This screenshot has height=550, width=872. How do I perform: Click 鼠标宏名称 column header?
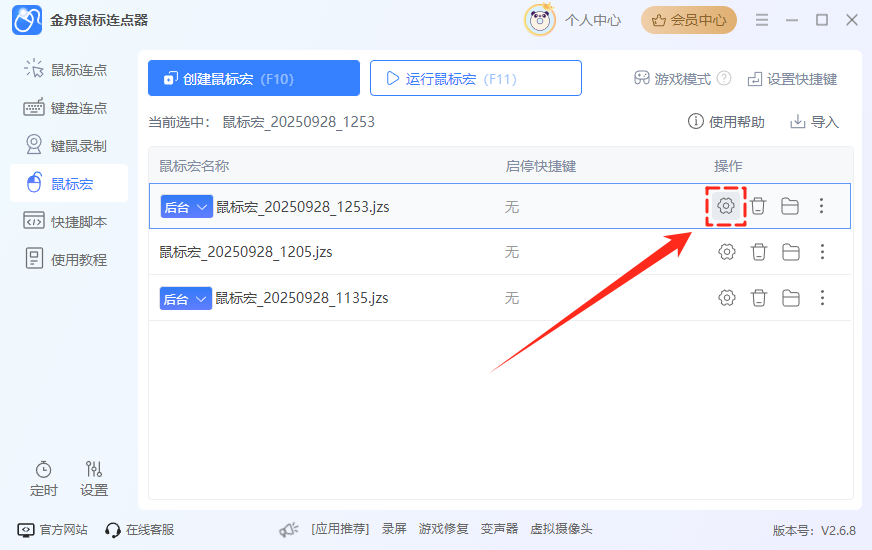[x=194, y=166]
